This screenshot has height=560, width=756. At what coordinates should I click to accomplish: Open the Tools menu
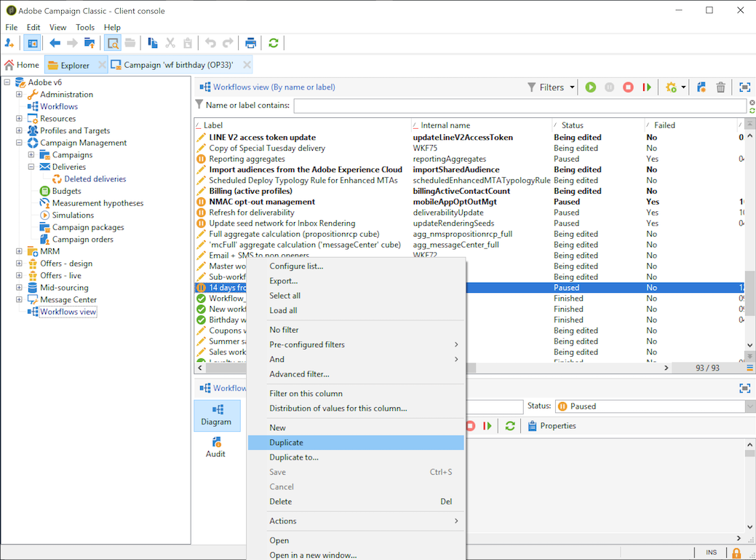(85, 27)
